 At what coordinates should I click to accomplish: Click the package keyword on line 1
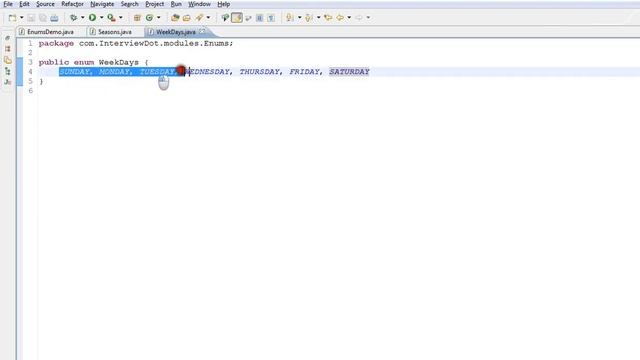point(56,43)
